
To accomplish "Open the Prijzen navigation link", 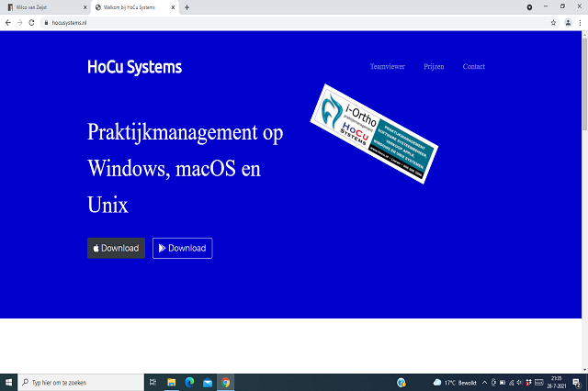I will click(x=434, y=67).
